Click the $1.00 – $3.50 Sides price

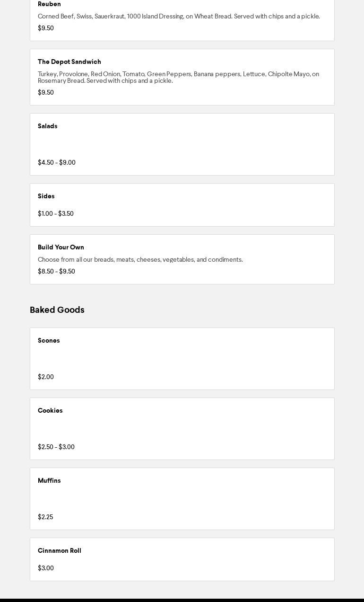56,214
